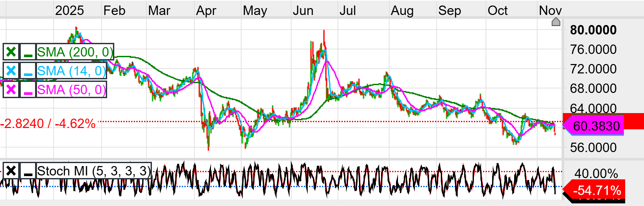Open Stoch MI (5, 3, 3, 3) settings label
Screen dimensions: 644x206
tap(93, 171)
